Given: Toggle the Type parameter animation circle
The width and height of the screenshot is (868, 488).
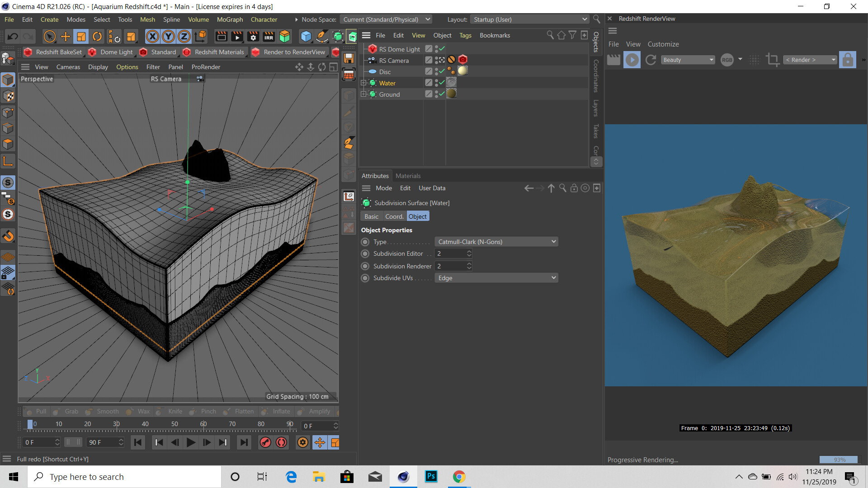Looking at the screenshot, I should [x=365, y=242].
